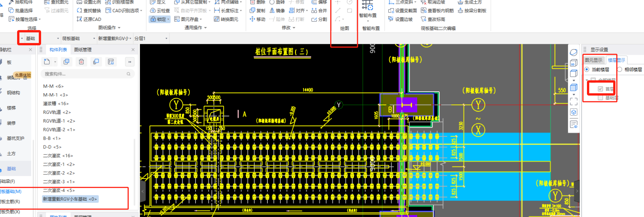
Task: Toggle the First Floor (首层) checkbox
Action: pos(600,89)
